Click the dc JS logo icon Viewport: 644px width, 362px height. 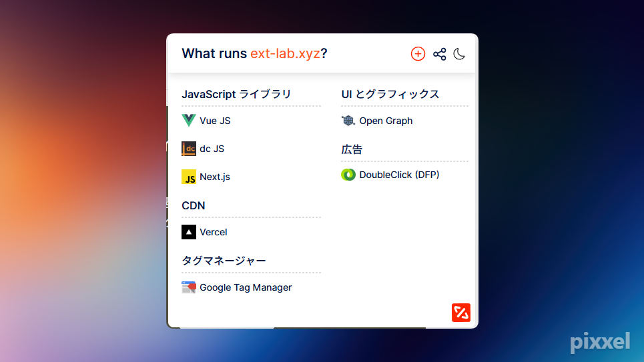(188, 149)
